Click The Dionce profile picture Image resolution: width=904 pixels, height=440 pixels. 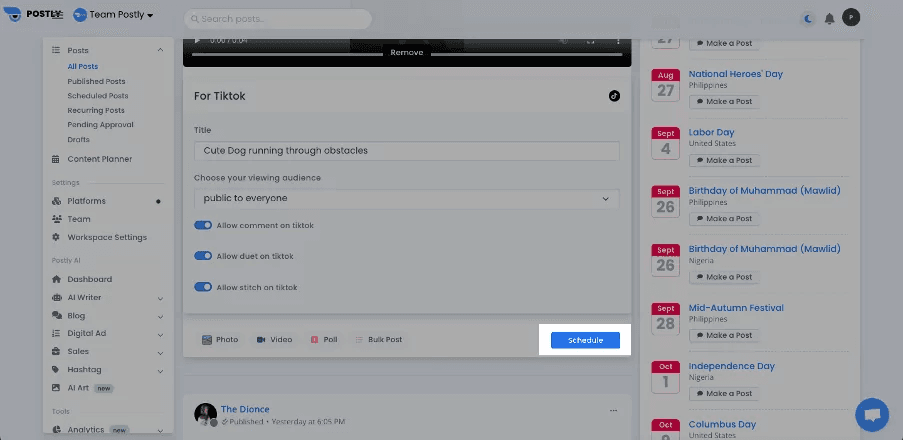point(205,414)
